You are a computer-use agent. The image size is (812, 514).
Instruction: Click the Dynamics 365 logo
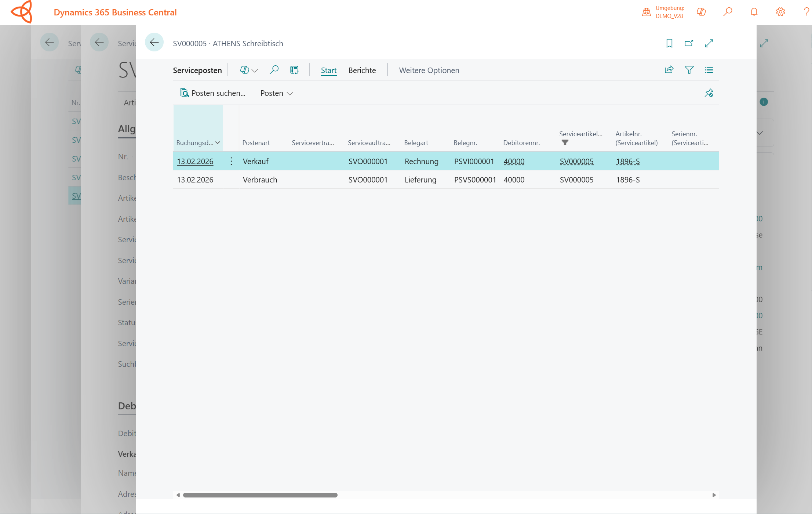point(22,12)
